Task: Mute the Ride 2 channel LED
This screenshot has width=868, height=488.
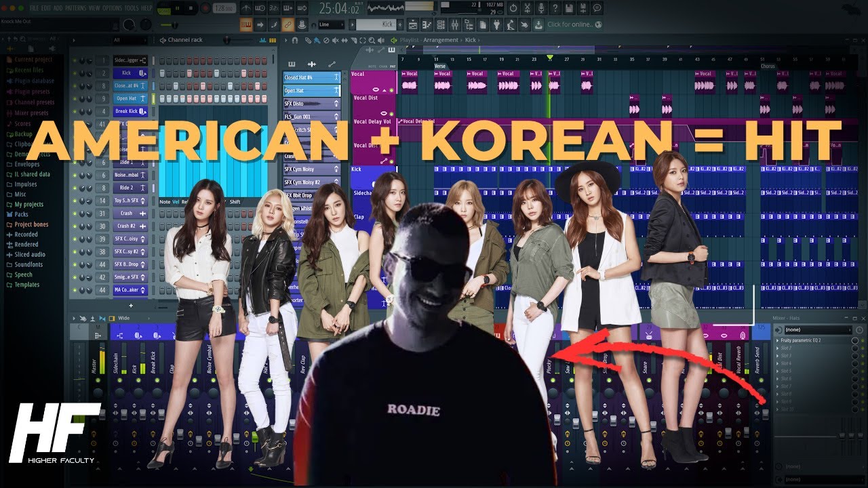Action: coord(74,188)
